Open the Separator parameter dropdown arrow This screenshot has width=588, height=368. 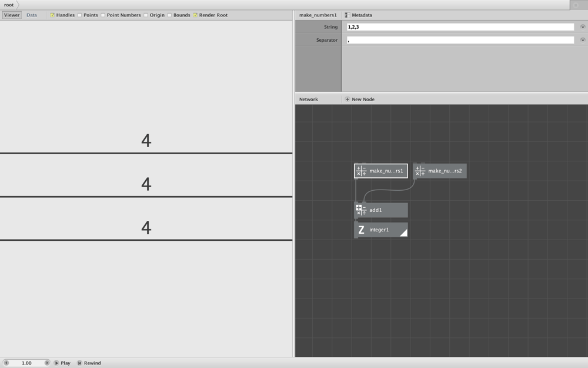pyautogui.click(x=583, y=40)
